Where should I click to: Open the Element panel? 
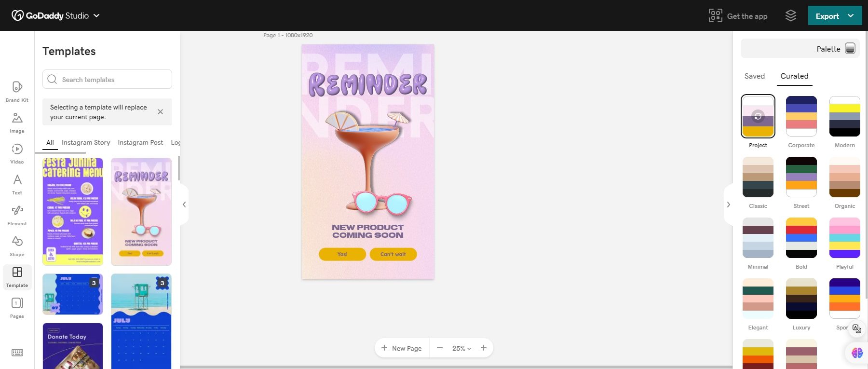[x=17, y=215]
